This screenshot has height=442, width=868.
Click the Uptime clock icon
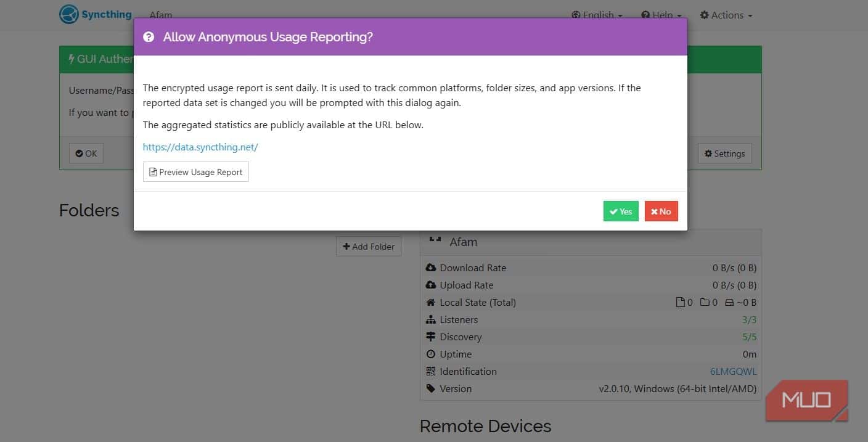431,354
